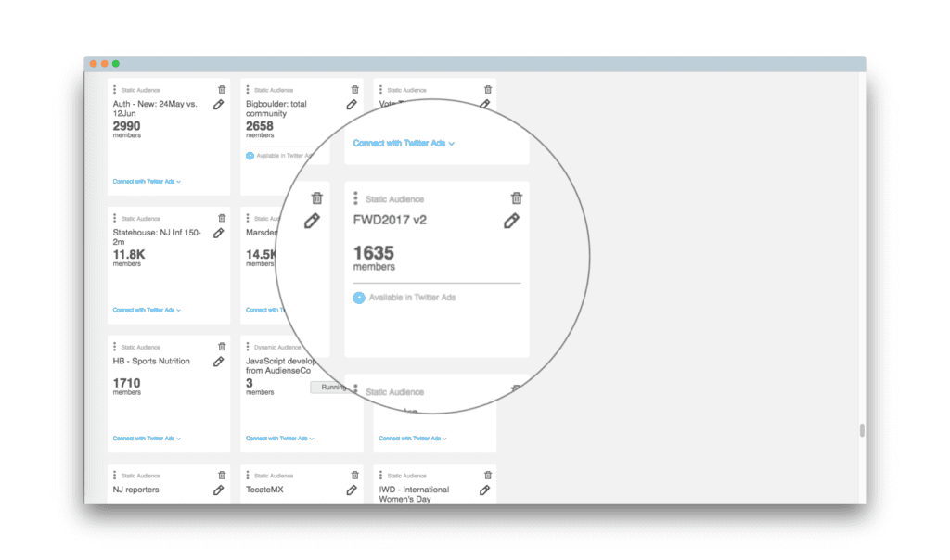Screen dimensions: 950x560
Task: Select the "NJ reporters" audience title
Action: pyautogui.click(x=135, y=490)
